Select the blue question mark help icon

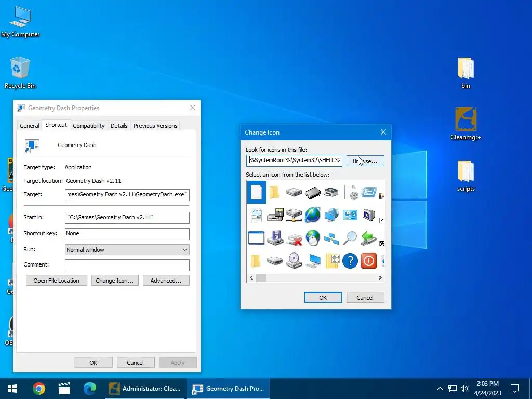pyautogui.click(x=350, y=261)
